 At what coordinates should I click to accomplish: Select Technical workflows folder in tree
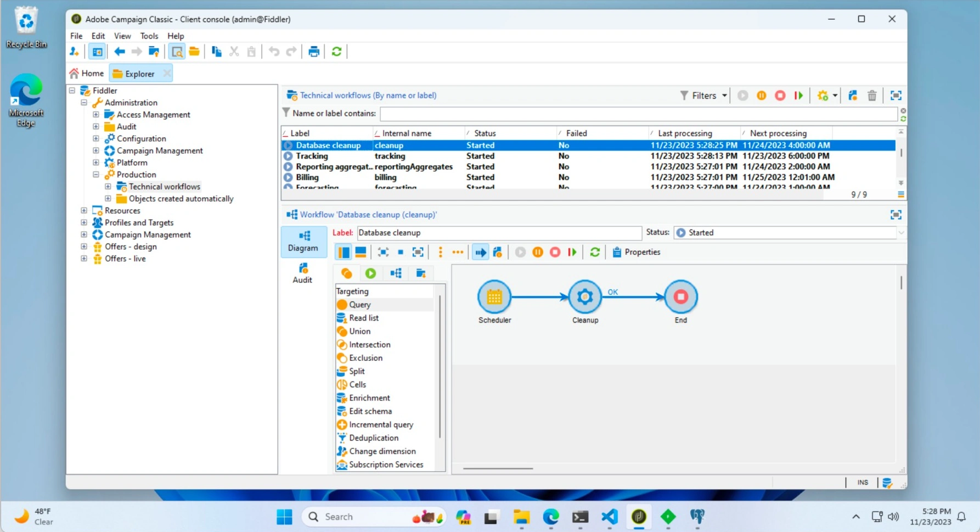coord(164,187)
